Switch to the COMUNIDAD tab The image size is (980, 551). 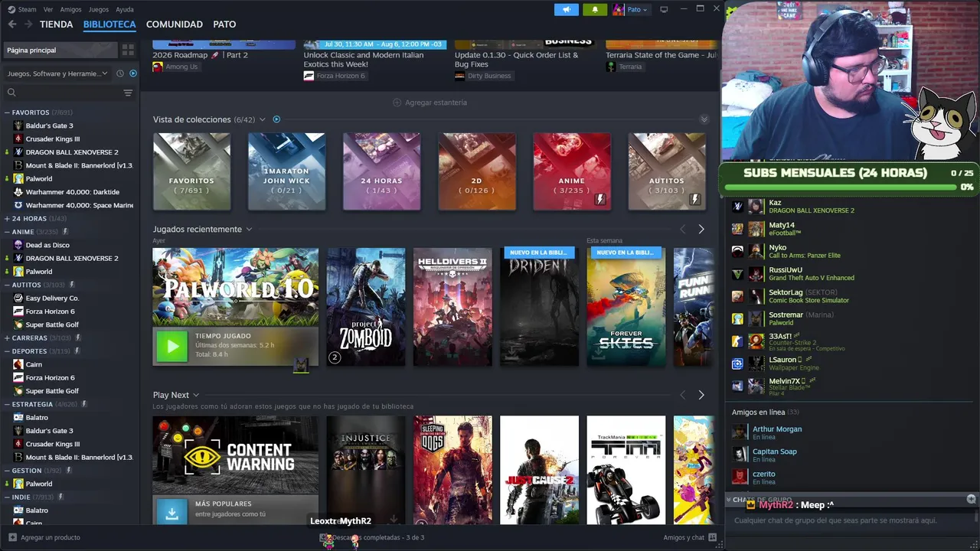175,24
